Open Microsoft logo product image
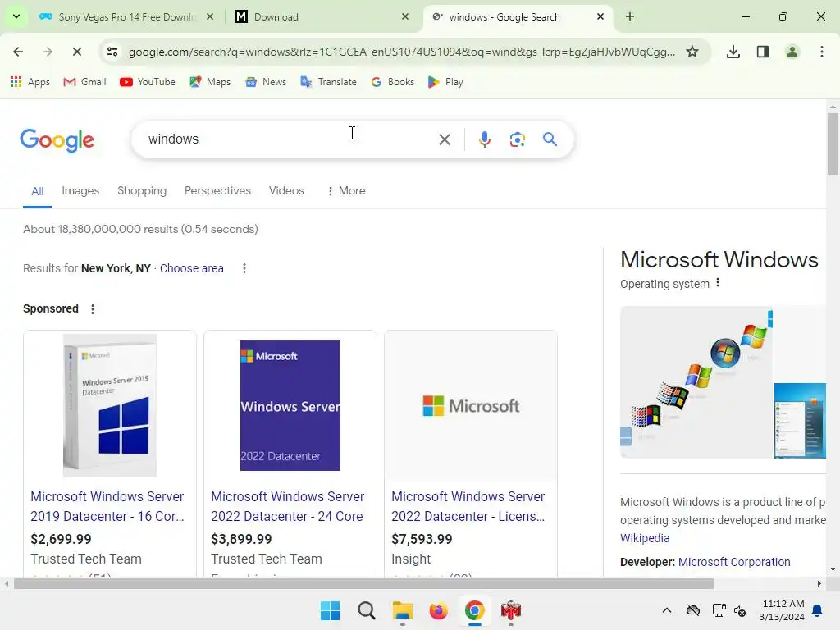Viewport: 840px width, 630px height. click(471, 405)
